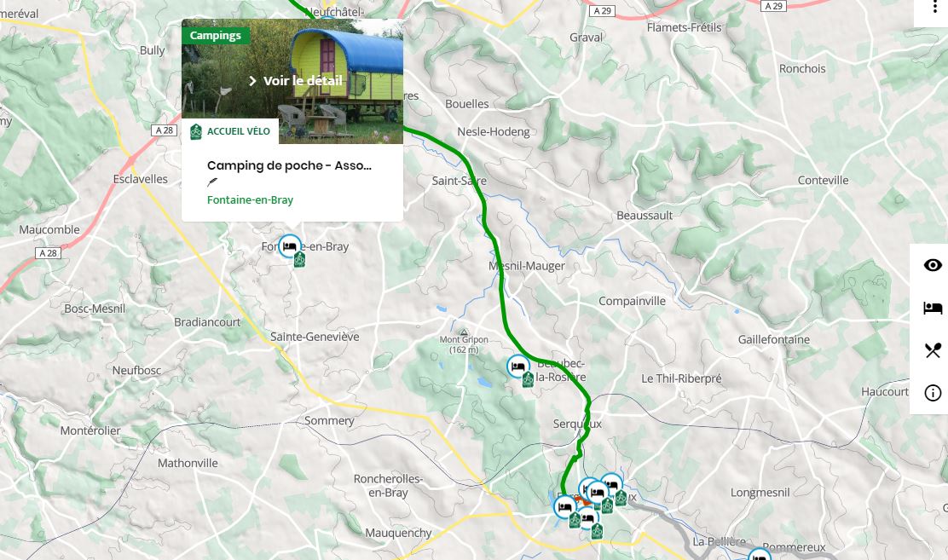Click the caravan photo thumbnail in the popup
The height and width of the screenshot is (560, 948).
292,81
